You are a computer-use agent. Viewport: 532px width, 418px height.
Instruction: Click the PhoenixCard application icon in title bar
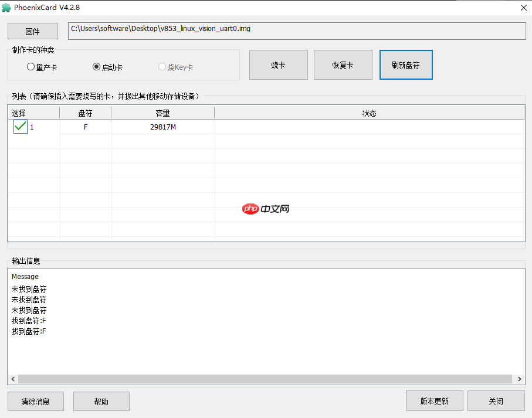point(8,7)
